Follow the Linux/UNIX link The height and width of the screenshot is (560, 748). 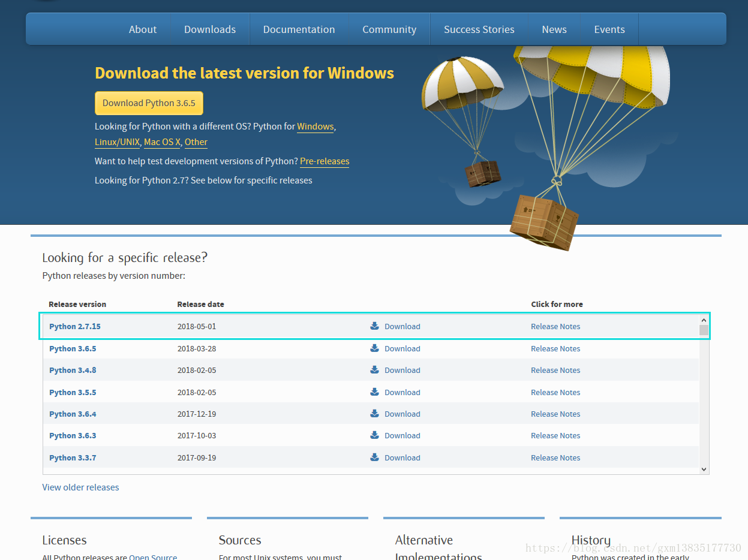tap(118, 142)
